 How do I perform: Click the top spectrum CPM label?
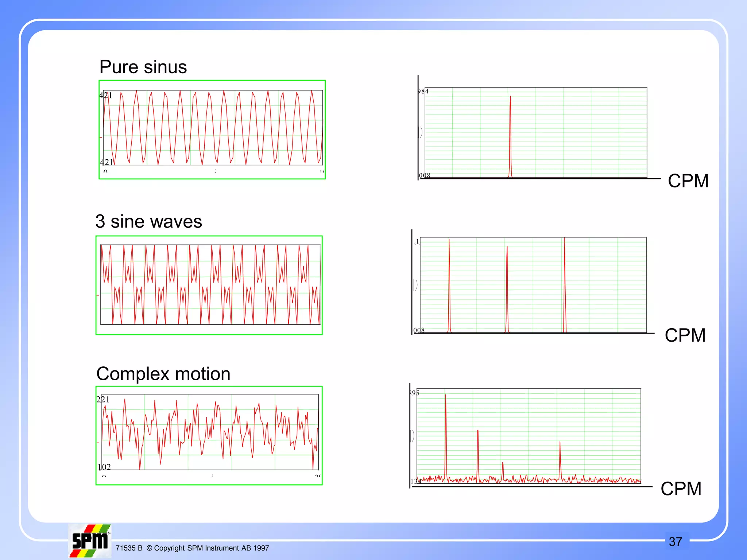pyautogui.click(x=688, y=181)
